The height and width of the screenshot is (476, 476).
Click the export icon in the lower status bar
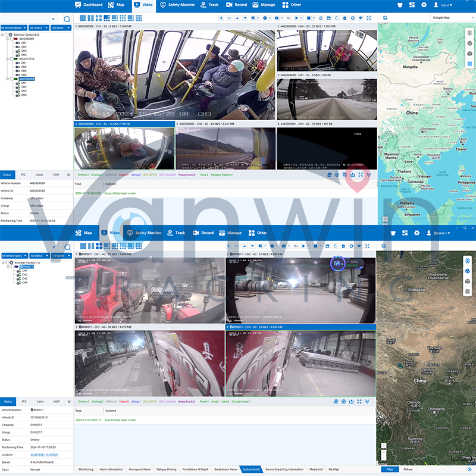tap(353, 402)
